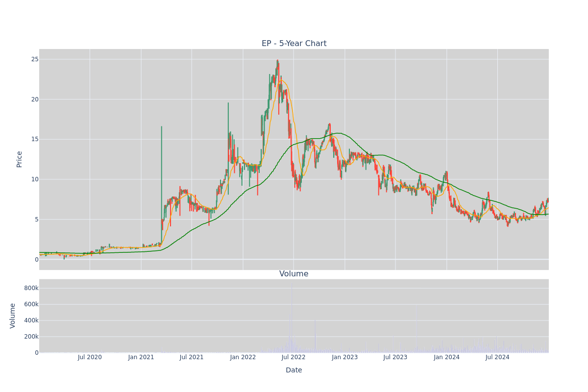Click the price tick label '5'
Screen dimensions: 588x392
(x=36, y=220)
